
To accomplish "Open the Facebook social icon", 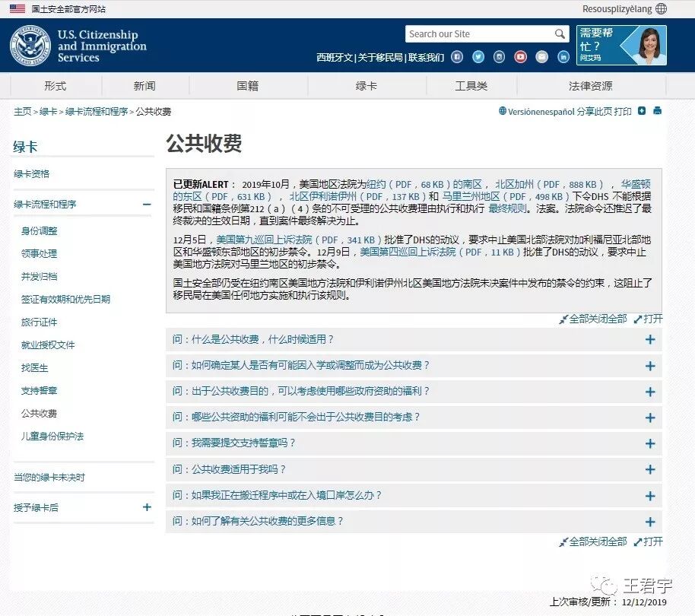I will click(x=457, y=57).
